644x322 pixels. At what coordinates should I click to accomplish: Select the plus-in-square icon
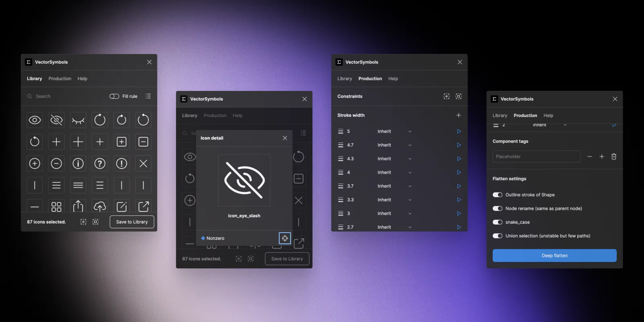click(x=122, y=142)
